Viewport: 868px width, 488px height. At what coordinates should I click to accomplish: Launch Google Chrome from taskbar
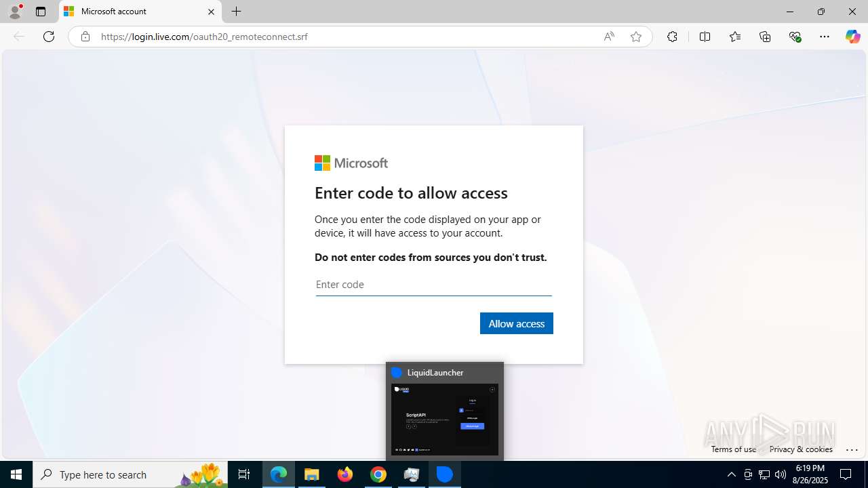(378, 474)
